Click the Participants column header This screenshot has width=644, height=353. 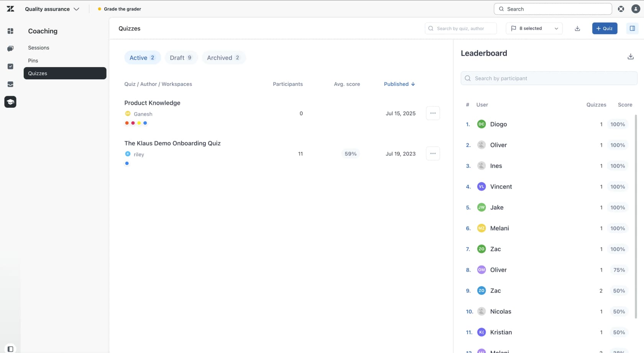click(x=287, y=84)
